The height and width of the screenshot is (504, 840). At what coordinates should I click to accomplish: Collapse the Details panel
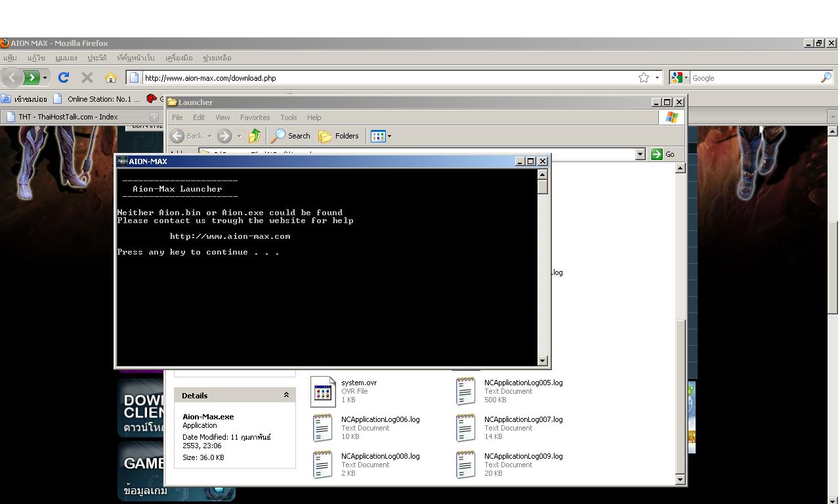click(286, 395)
